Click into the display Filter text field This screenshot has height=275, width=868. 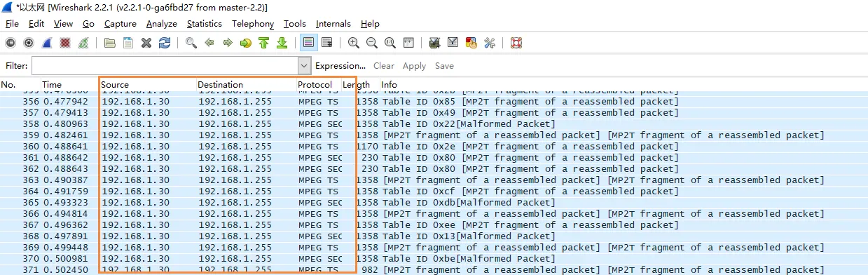[165, 66]
